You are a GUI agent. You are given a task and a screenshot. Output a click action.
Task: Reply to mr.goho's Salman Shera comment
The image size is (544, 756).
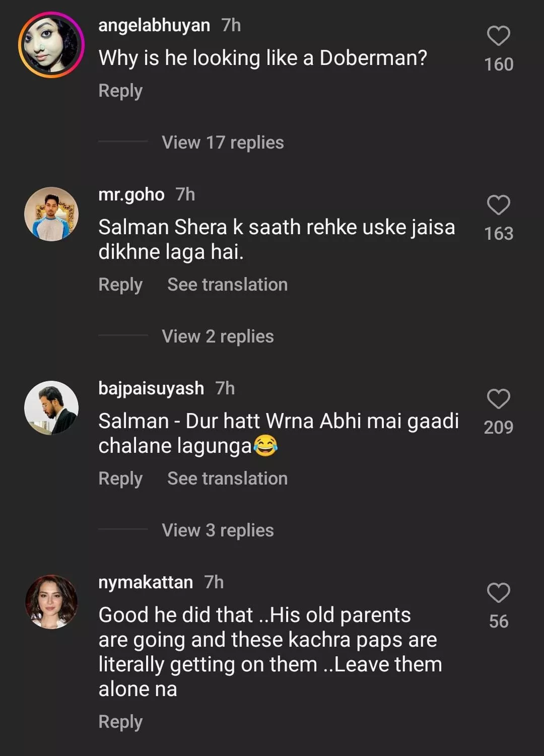point(120,285)
